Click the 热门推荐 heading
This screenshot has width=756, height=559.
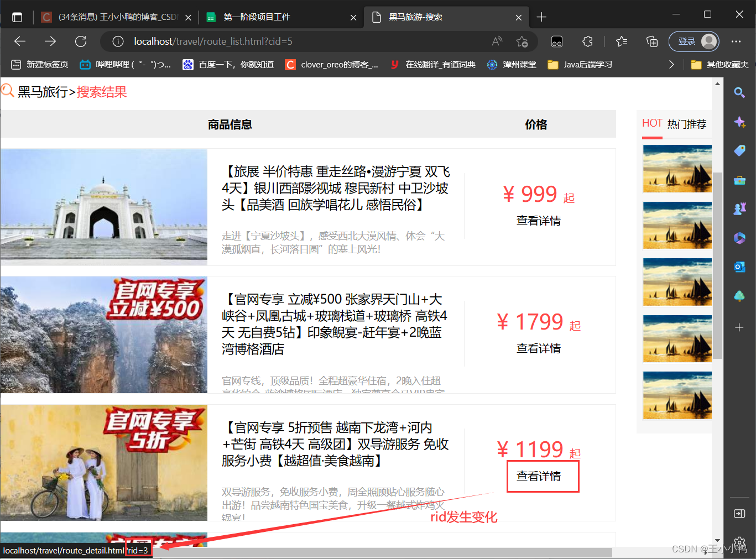(687, 124)
